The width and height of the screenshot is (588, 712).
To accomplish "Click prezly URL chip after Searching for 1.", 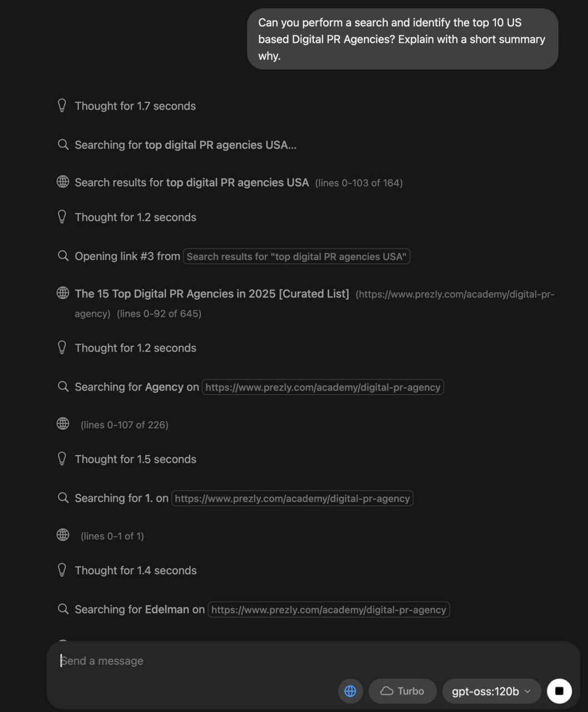I will coord(292,498).
